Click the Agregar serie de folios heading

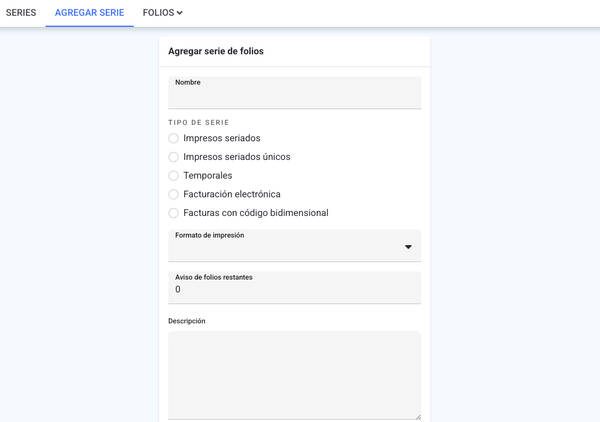tap(216, 51)
